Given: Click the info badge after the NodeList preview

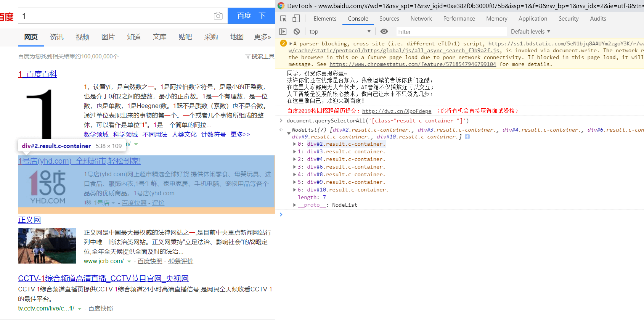Looking at the screenshot, I should [467, 137].
